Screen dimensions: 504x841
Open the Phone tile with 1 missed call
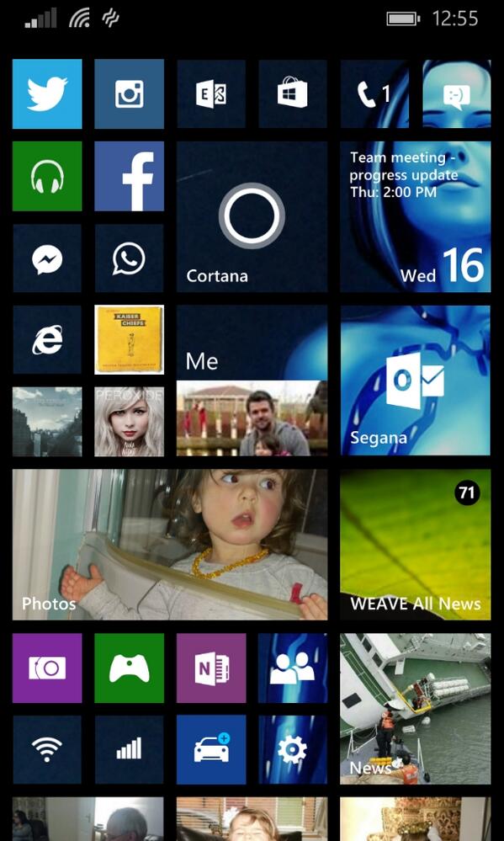[x=374, y=93]
